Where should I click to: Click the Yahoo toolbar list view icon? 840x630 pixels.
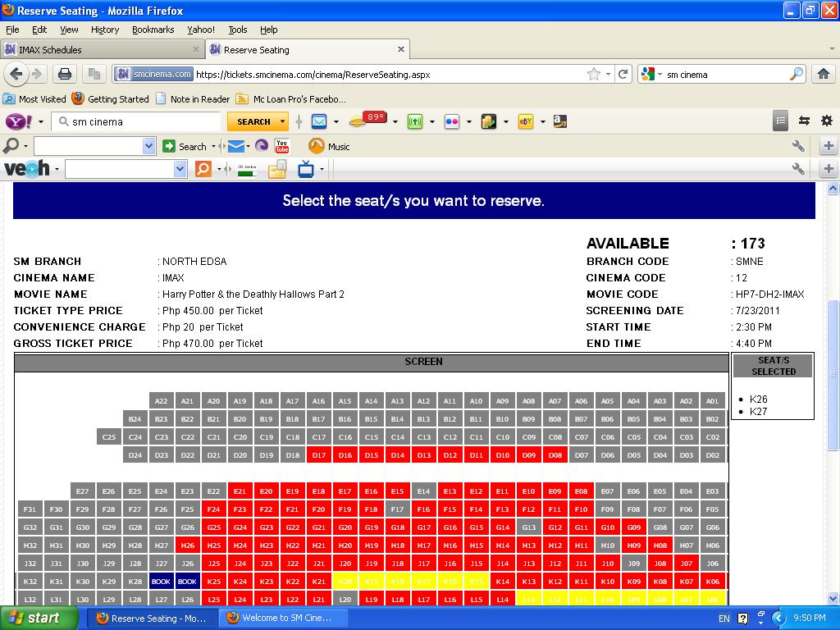click(781, 121)
